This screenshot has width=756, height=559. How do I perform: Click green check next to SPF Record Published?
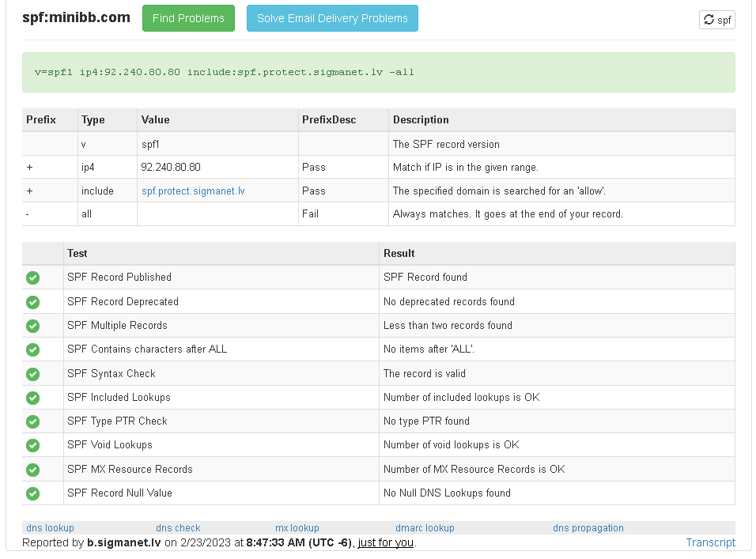pyautogui.click(x=32, y=278)
